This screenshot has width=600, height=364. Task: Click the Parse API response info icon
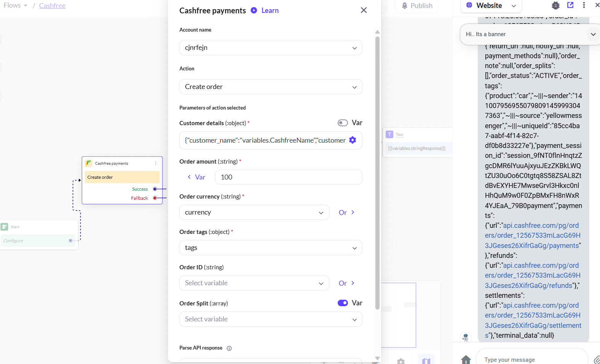tap(229, 348)
